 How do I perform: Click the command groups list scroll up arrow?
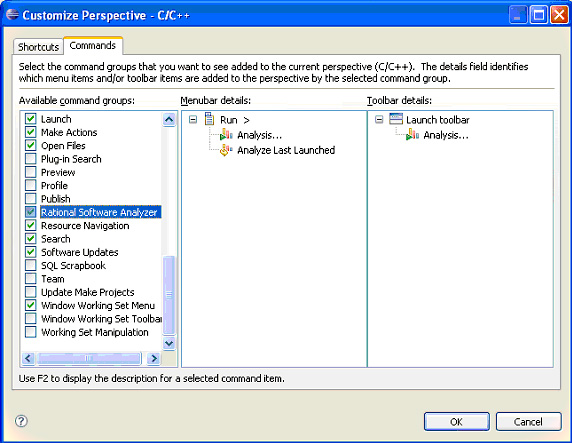(169, 119)
